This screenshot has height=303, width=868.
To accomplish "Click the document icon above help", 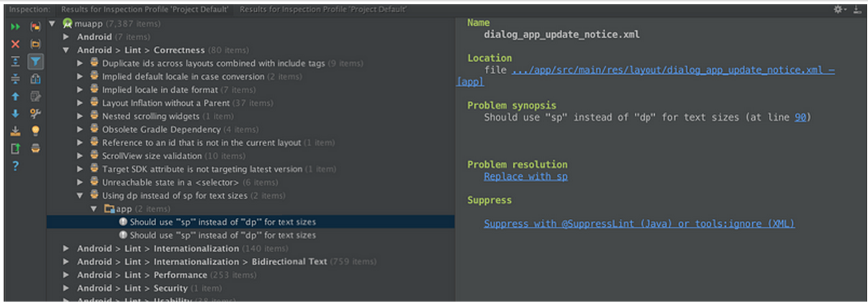I will [x=15, y=149].
